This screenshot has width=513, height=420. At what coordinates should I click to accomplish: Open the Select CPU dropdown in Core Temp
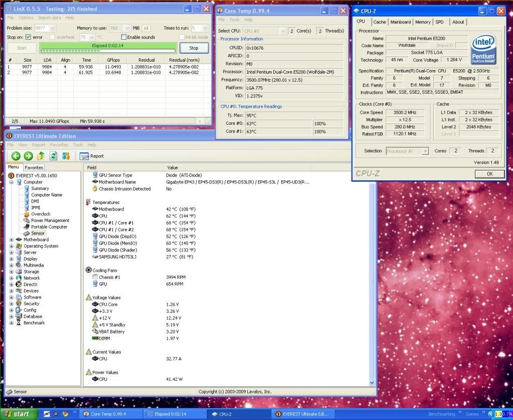283,31
